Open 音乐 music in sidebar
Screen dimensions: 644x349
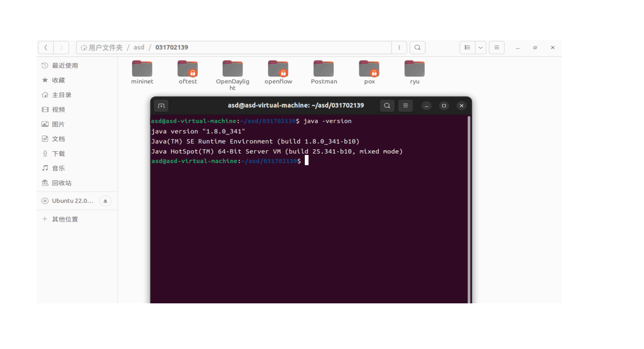(77, 168)
